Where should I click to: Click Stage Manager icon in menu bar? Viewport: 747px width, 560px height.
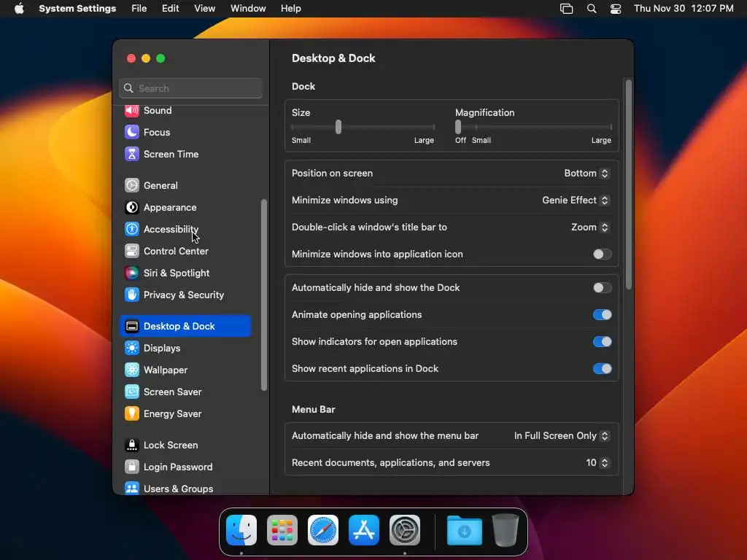566,9
